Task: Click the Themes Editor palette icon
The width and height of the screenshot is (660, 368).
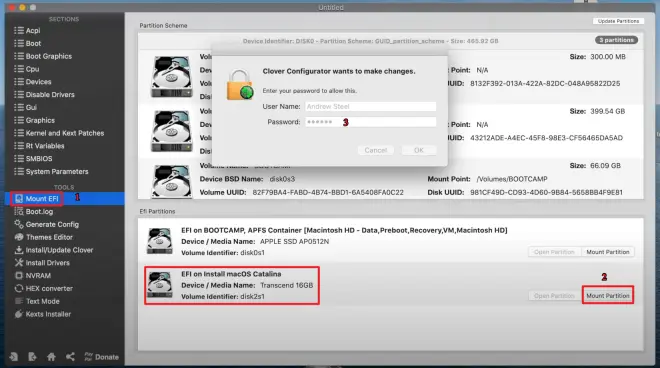Action: pyautogui.click(x=19, y=237)
